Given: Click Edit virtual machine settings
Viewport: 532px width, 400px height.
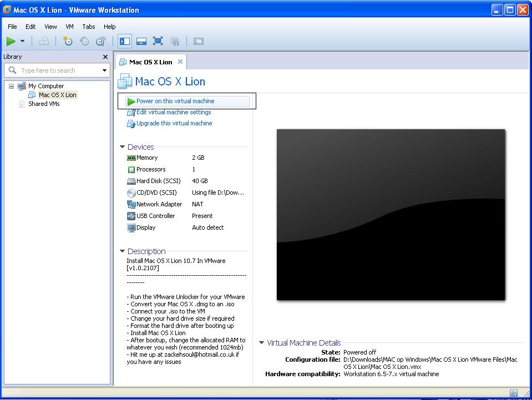Looking at the screenshot, I should 174,112.
